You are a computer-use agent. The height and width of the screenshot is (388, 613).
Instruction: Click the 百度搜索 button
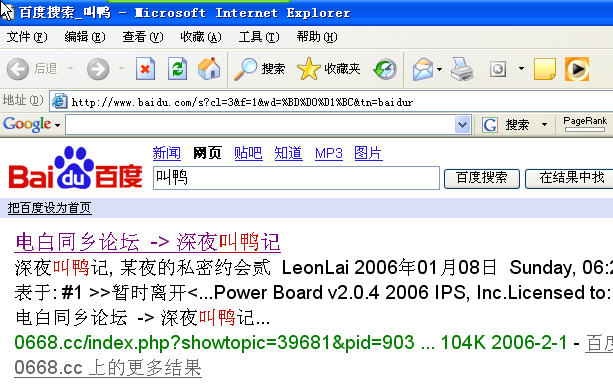tap(482, 178)
